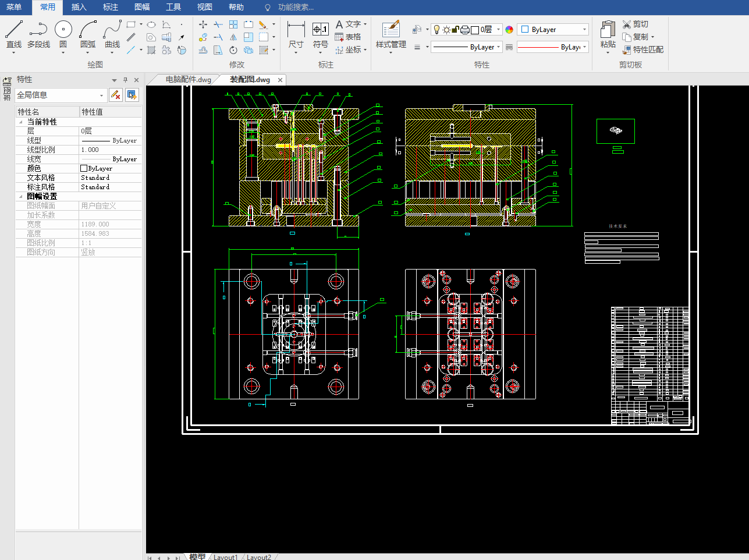This screenshot has width=749, height=560.
Task: Collapse the 当前特性 section
Action: coord(22,122)
